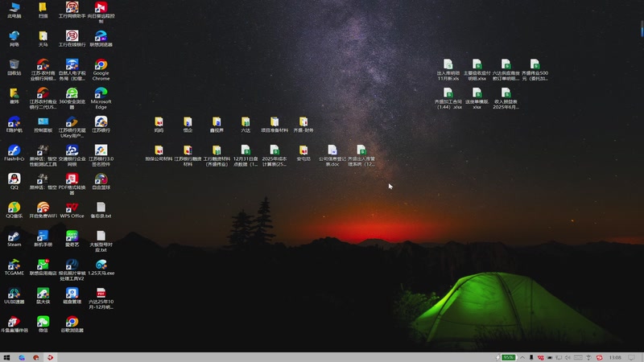Select the QQ音乐 music app icon
The width and height of the screenshot is (644, 362).
[14, 210]
